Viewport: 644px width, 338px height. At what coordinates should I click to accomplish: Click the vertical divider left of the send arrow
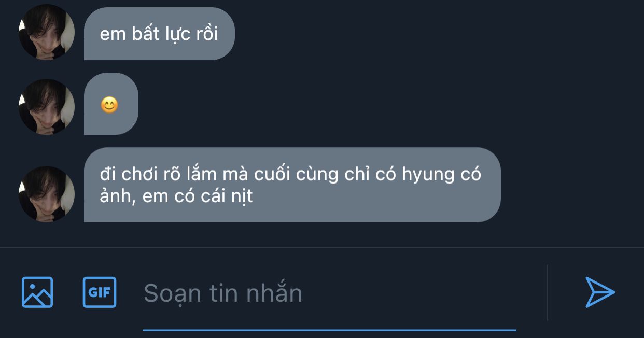pyautogui.click(x=548, y=293)
